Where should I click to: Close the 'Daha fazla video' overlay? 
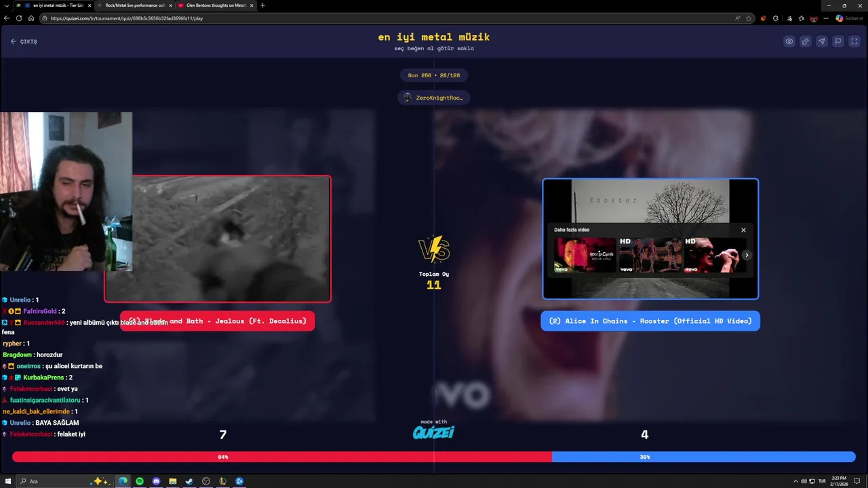pos(743,230)
